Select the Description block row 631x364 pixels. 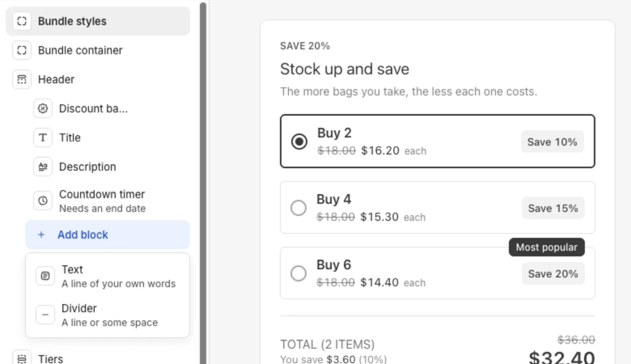(x=108, y=167)
